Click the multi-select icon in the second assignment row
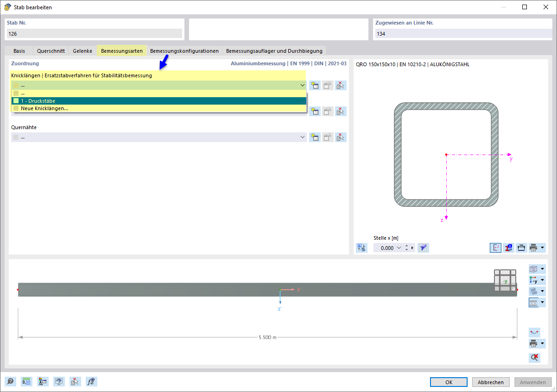 pyautogui.click(x=341, y=111)
